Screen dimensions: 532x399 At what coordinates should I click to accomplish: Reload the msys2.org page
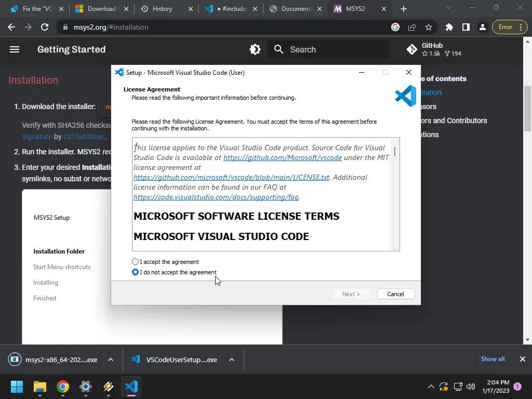coord(45,27)
